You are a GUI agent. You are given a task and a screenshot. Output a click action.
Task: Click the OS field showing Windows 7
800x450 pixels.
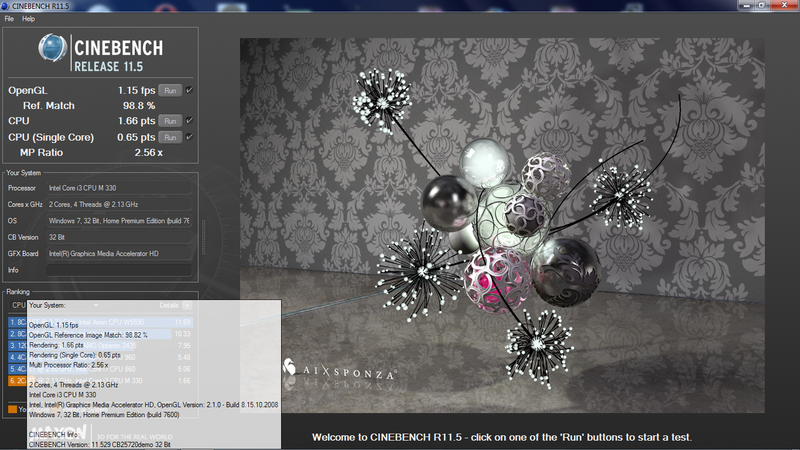click(x=119, y=221)
